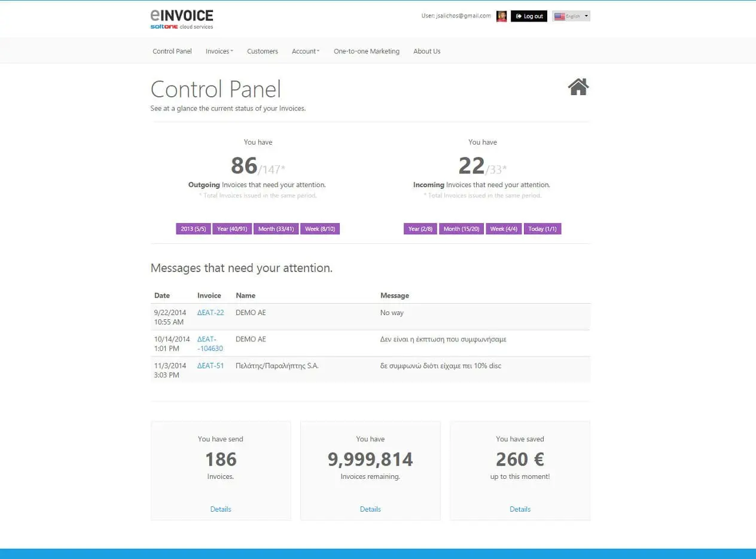
Task: Click the home icon beside Control Panel
Action: (x=578, y=87)
